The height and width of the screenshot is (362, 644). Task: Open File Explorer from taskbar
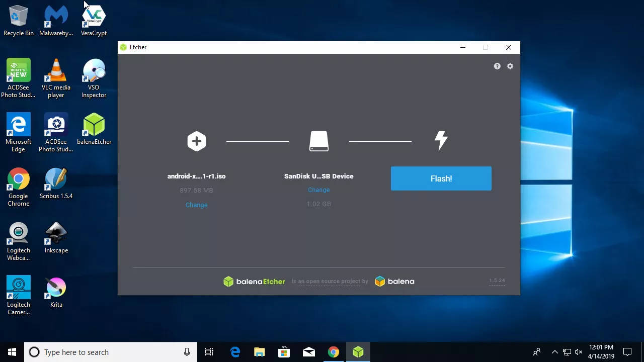tap(259, 352)
